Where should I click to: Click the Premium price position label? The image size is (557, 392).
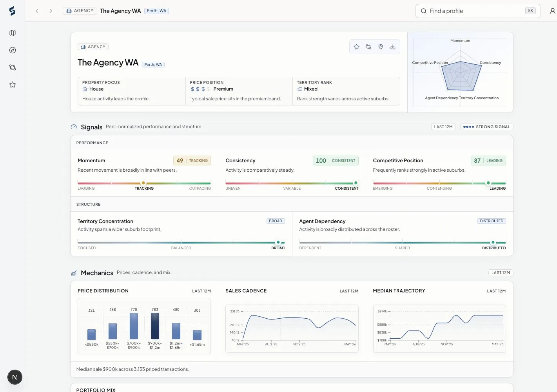tap(223, 89)
